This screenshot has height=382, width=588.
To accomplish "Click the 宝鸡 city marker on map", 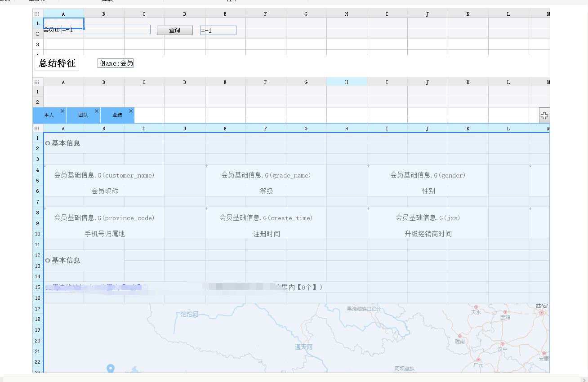I will click(505, 312).
